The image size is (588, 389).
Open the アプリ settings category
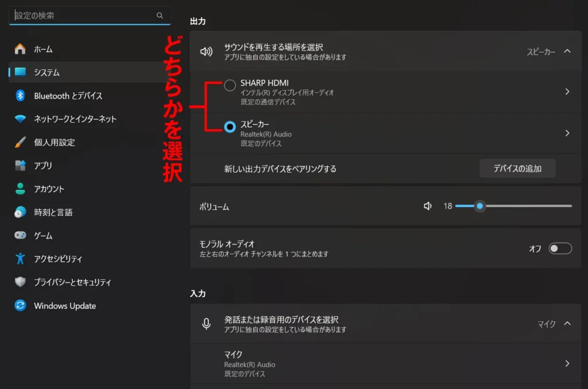pyautogui.click(x=43, y=166)
